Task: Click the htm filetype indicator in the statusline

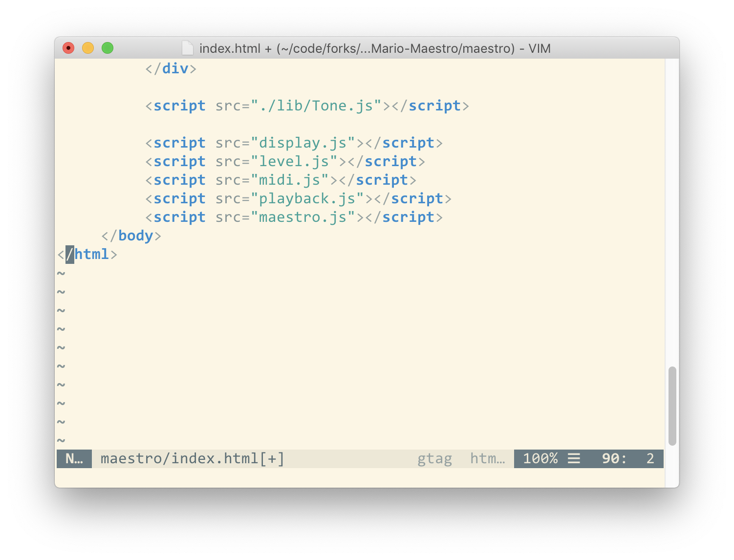Action: pyautogui.click(x=487, y=458)
